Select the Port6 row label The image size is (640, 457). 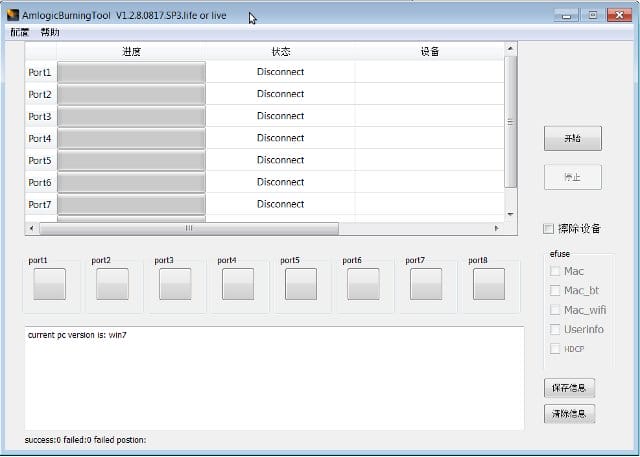pos(40,182)
